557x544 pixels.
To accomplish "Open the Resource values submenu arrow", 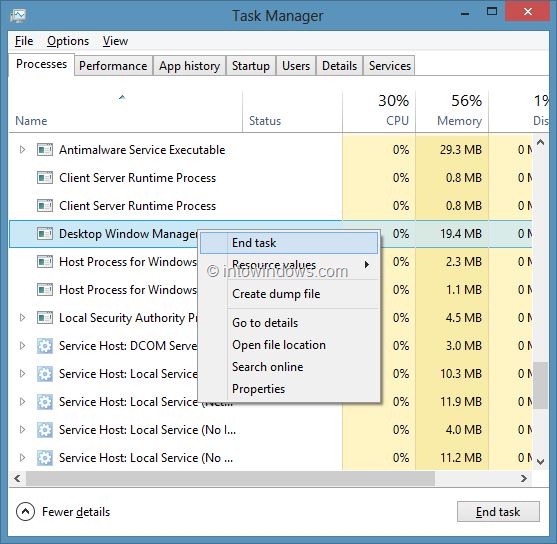I will tap(367, 265).
